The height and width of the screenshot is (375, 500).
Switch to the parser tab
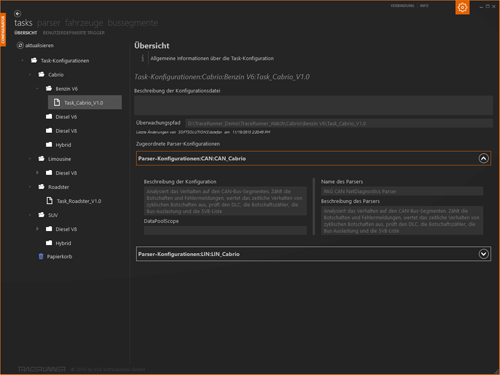(49, 23)
